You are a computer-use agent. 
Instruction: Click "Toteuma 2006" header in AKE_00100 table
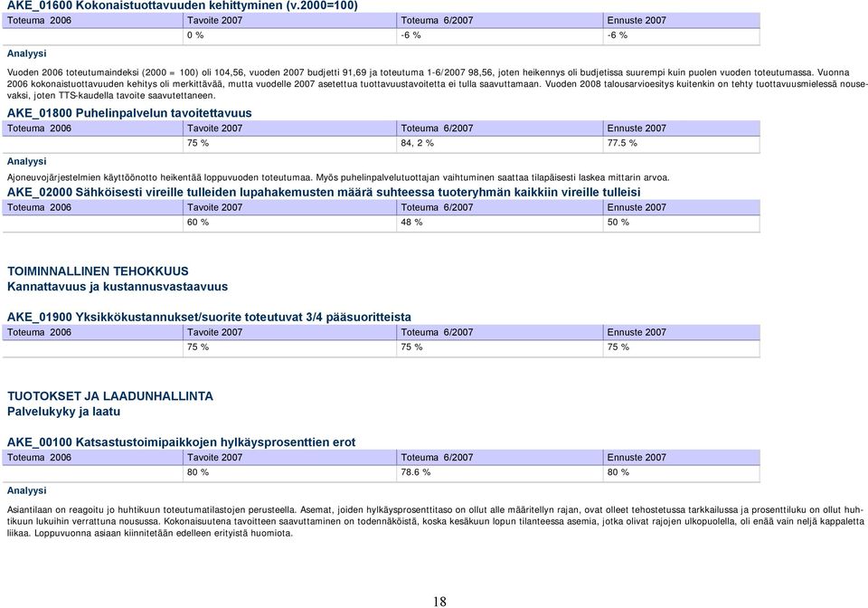(39, 458)
